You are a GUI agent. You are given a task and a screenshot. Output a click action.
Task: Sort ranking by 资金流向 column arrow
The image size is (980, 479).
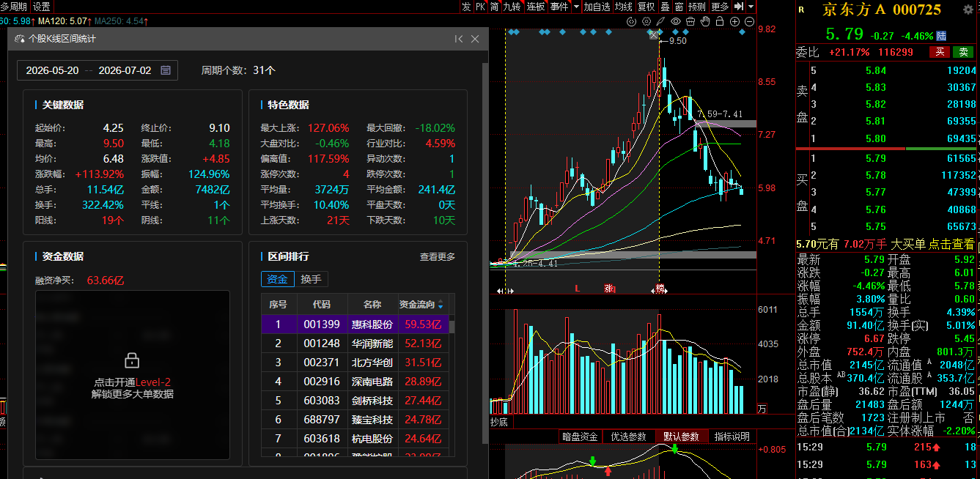pyautogui.click(x=441, y=305)
